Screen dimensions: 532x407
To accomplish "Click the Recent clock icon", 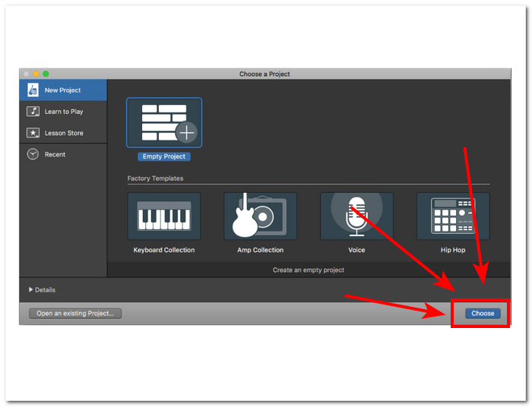I will (x=33, y=154).
